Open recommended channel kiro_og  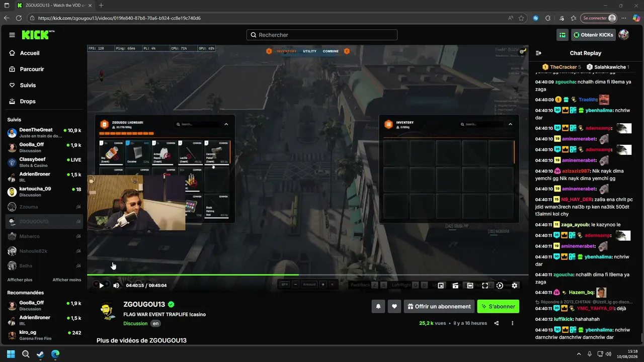(x=44, y=335)
